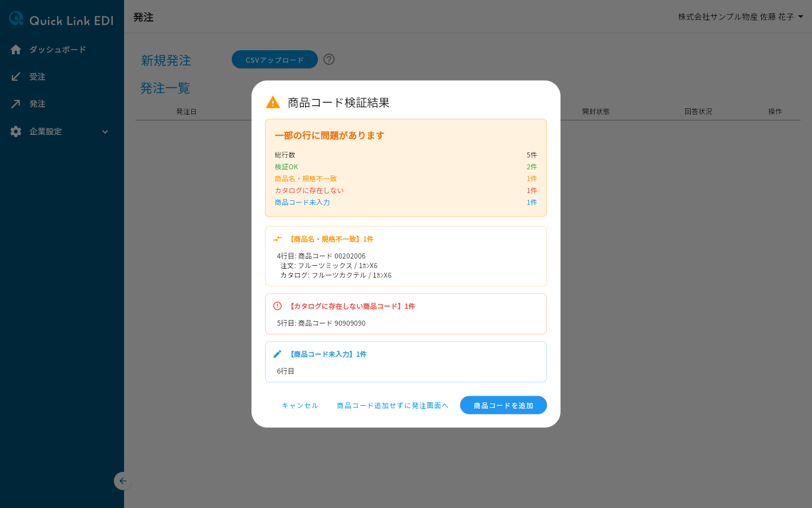The image size is (812, 508).
Task: Click カタログ: フルーツカクテル line
Action: pos(336,275)
